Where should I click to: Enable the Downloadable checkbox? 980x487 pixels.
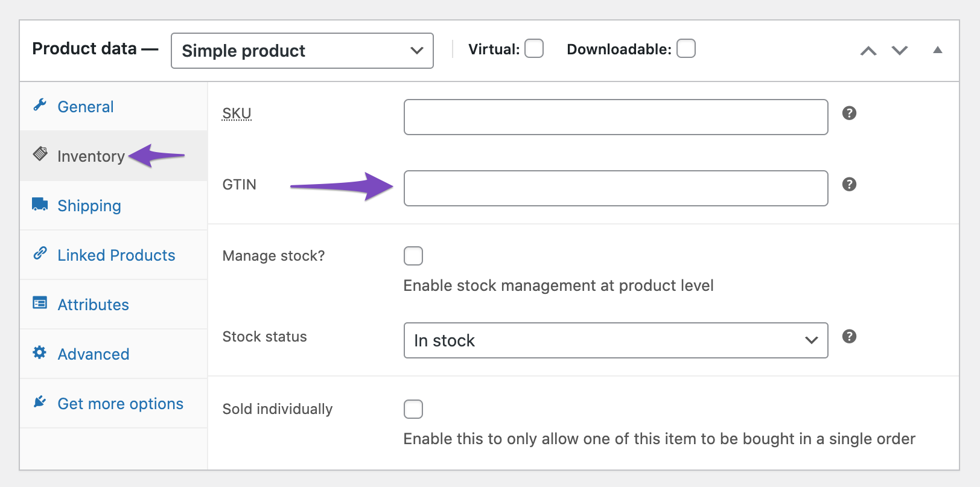pyautogui.click(x=686, y=48)
